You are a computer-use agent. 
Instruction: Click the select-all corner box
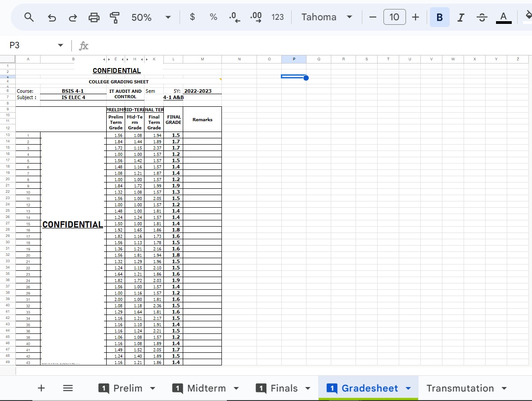[x=8, y=59]
